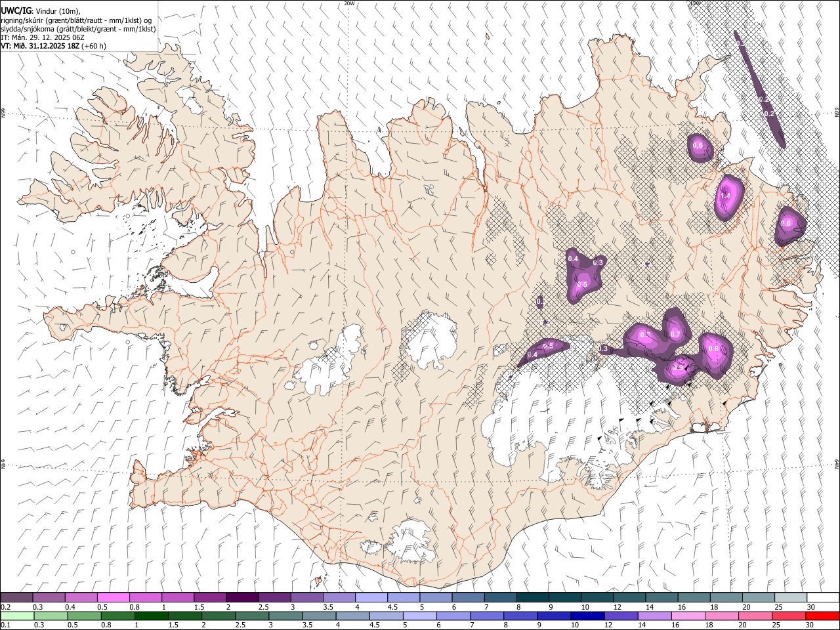Click pale green lower swatch 0.1 to 0.3
840x630 pixels.
click(x=17, y=616)
